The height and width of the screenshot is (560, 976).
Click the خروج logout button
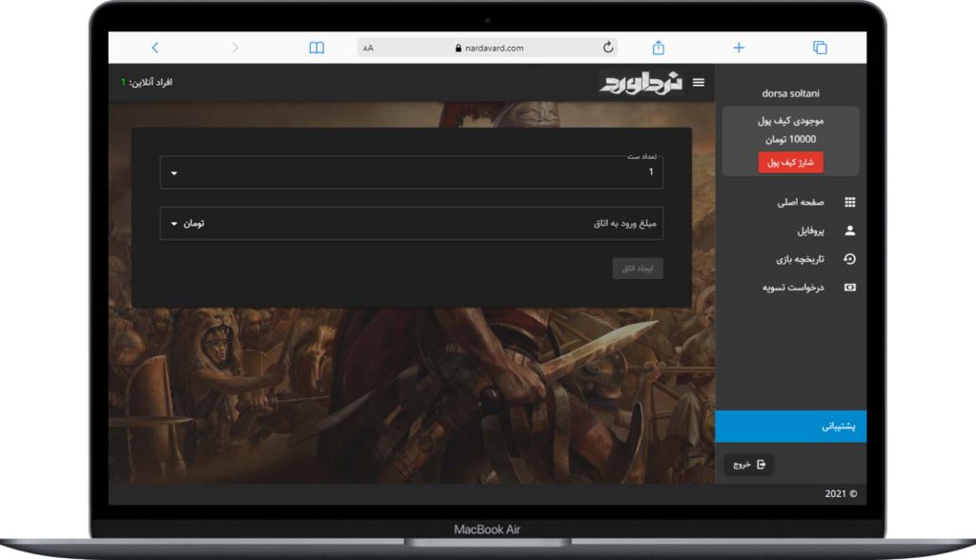coord(749,465)
